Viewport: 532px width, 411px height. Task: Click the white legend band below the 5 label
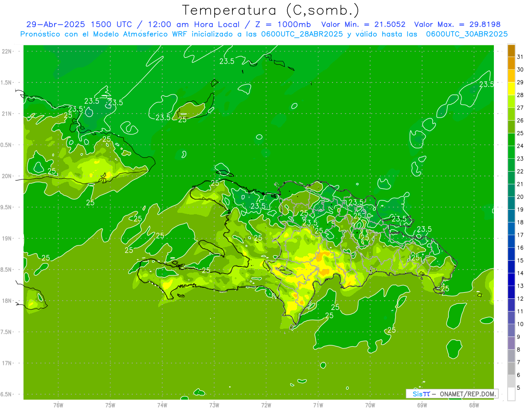pyautogui.click(x=511, y=394)
